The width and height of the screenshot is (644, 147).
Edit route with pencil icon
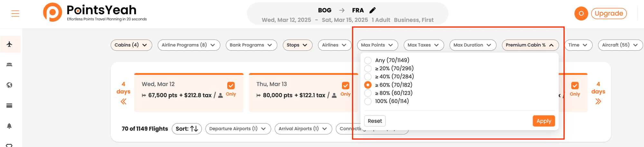373,10
